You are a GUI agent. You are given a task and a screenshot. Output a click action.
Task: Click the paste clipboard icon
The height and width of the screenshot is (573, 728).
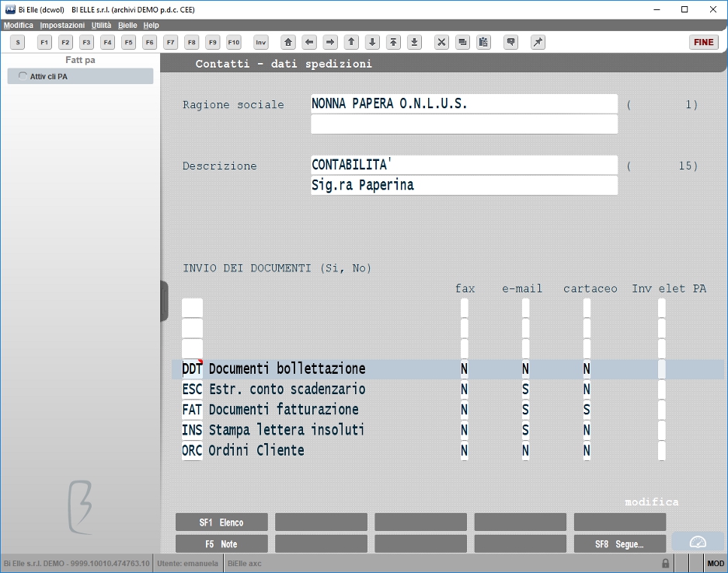tap(483, 42)
